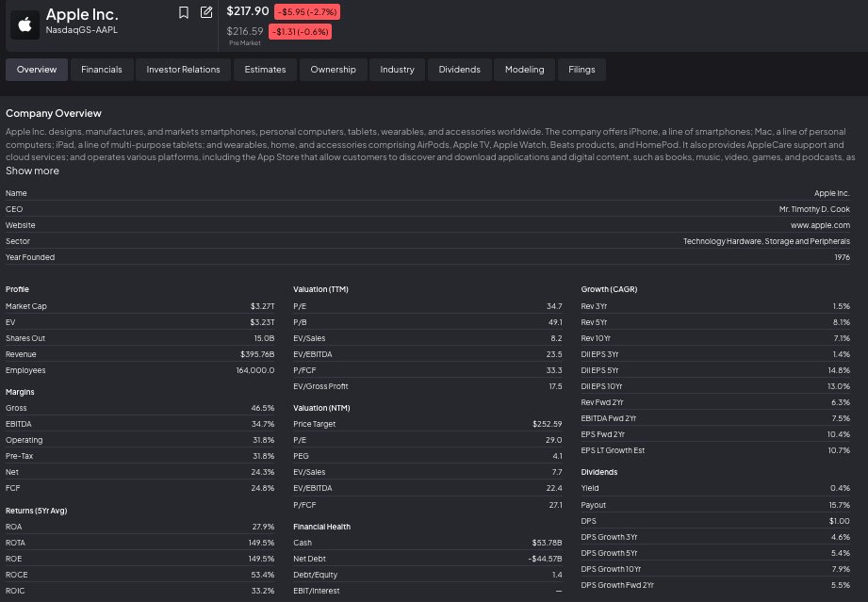Expand description with Show more
868x602 pixels.
[32, 171]
